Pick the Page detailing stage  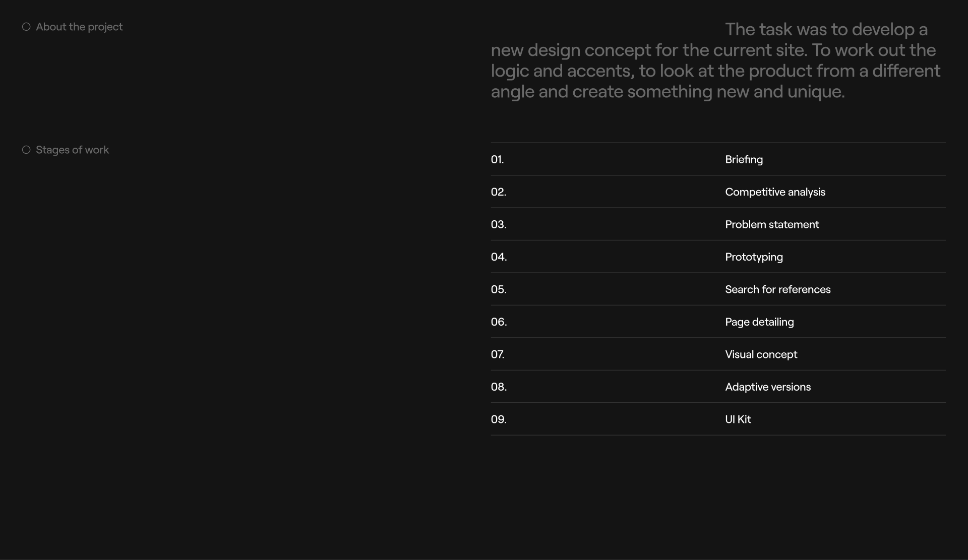759,322
